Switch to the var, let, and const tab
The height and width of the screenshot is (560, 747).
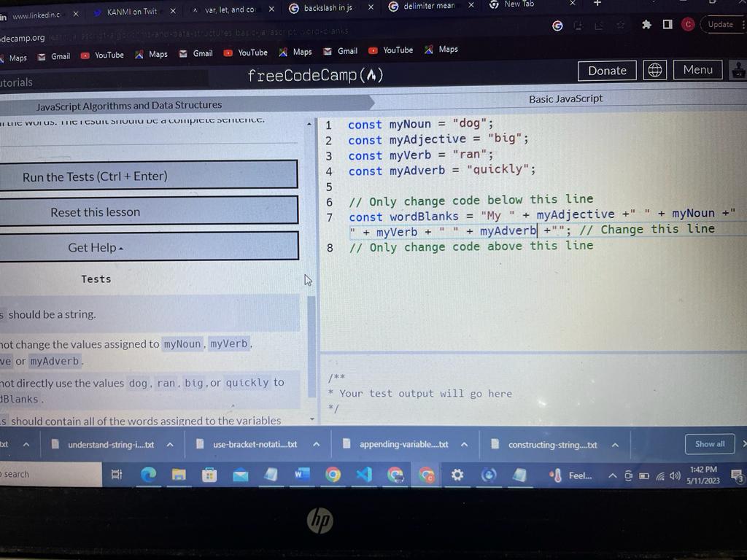231,10
